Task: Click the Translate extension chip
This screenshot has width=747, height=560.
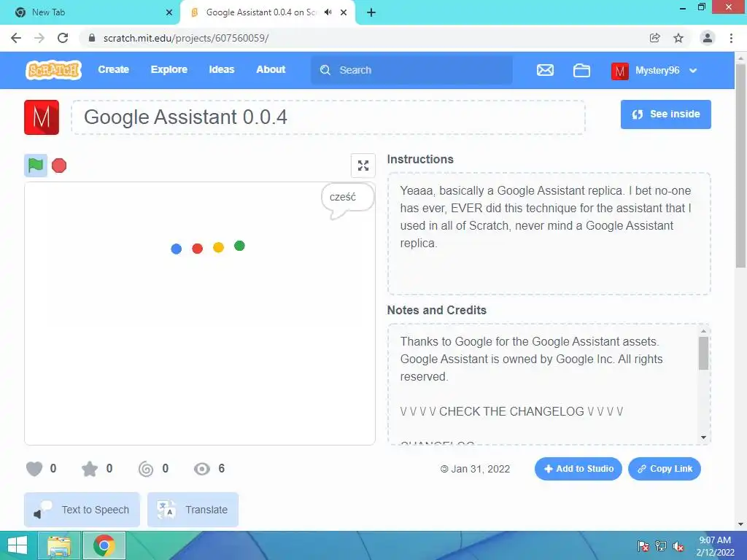Action: 193,510
